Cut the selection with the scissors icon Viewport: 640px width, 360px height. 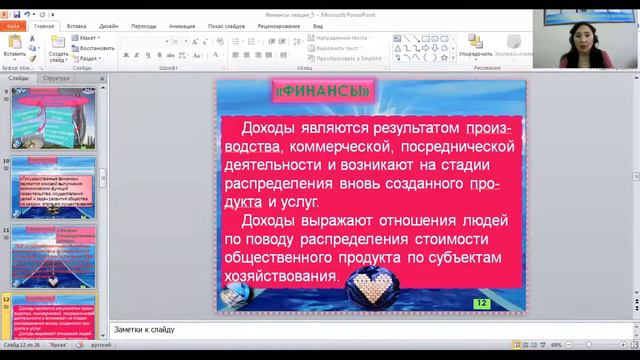(x=32, y=38)
